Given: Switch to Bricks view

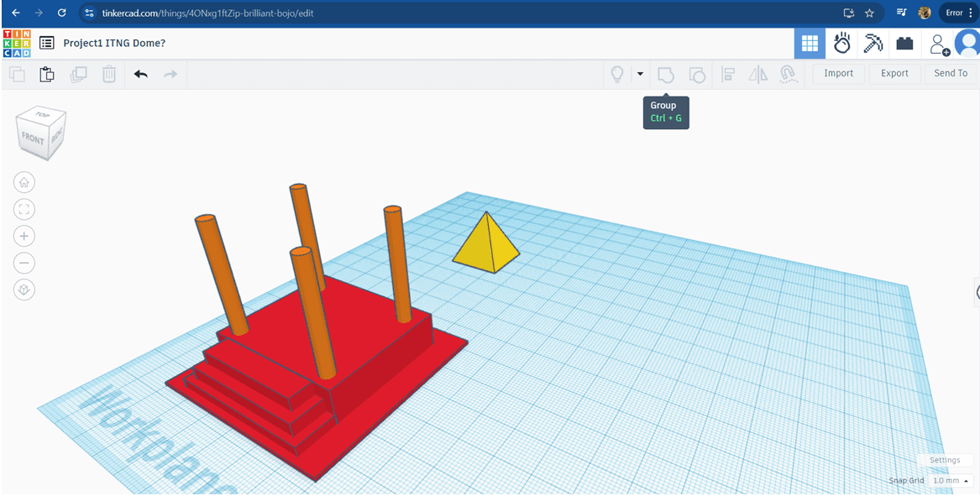Looking at the screenshot, I should 904,43.
